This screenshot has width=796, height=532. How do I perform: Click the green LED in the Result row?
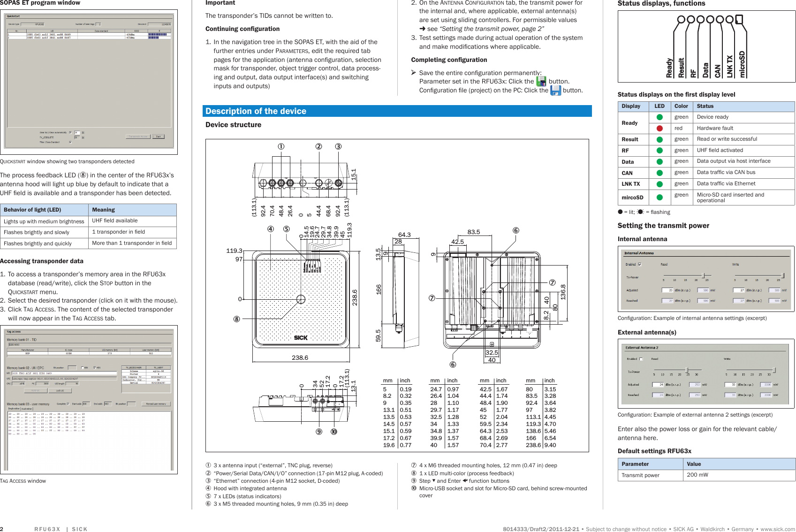coord(660,139)
